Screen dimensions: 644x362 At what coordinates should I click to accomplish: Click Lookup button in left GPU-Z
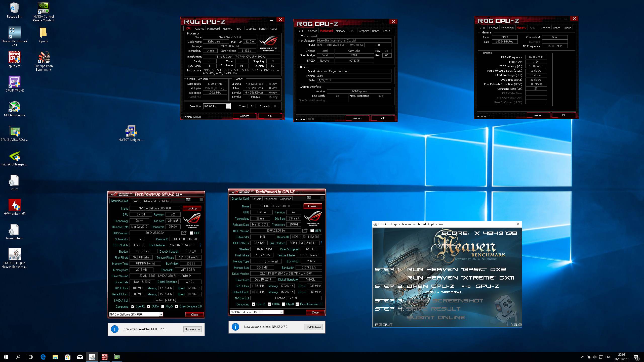[x=192, y=208]
